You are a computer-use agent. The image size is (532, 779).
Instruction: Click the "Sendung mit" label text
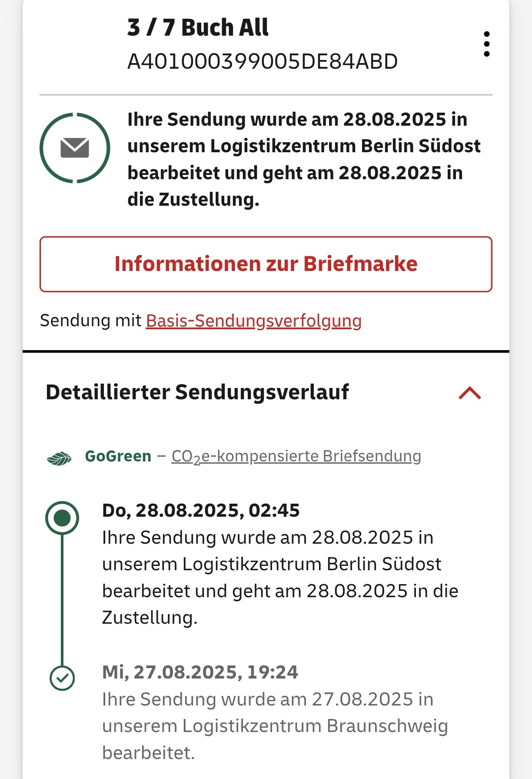tap(90, 321)
